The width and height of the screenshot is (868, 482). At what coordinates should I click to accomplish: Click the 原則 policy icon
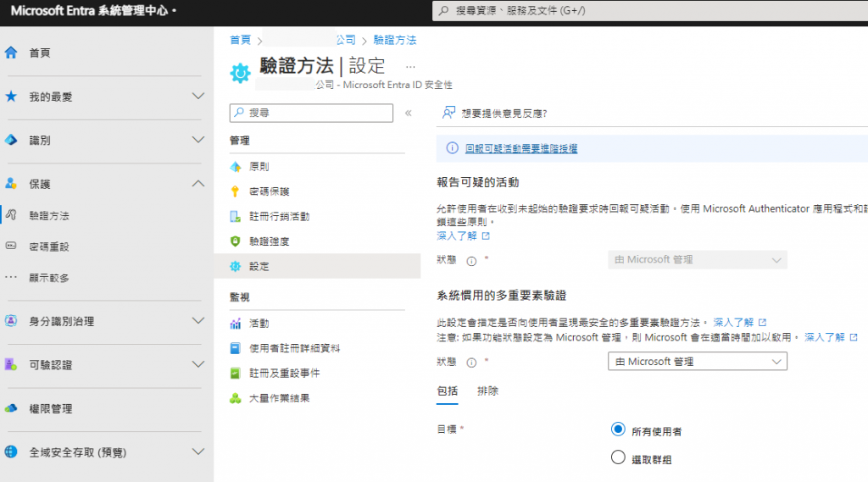(x=236, y=167)
